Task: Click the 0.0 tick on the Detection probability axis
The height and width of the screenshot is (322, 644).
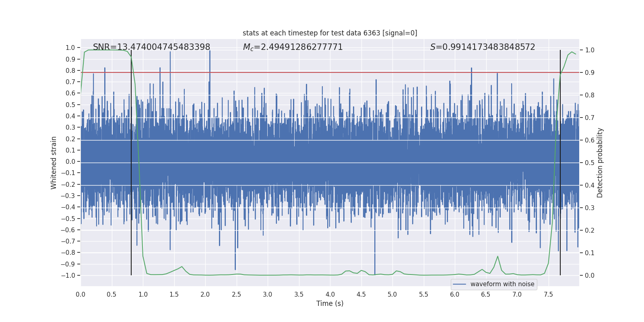Action: tap(590, 276)
